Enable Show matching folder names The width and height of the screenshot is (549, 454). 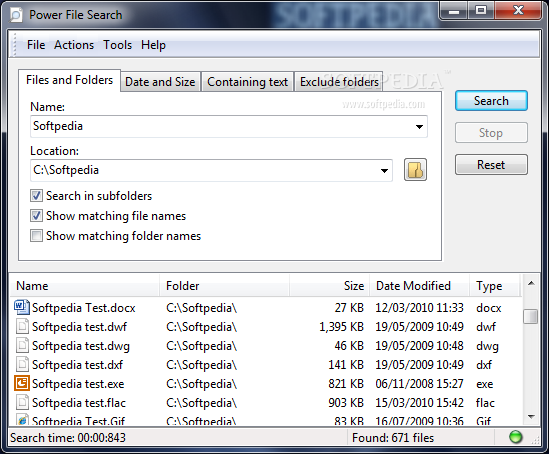coord(36,236)
